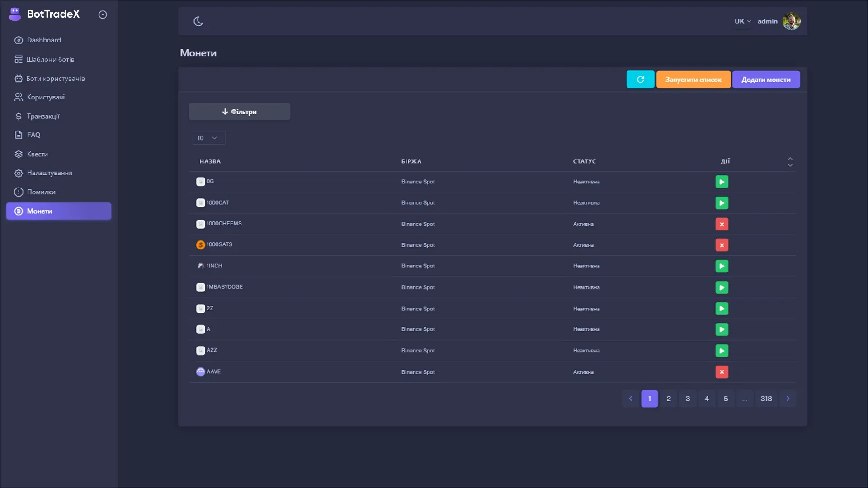The width and height of the screenshot is (868, 488).
Task: Select Монети in the sidebar menu
Action: pos(39,211)
